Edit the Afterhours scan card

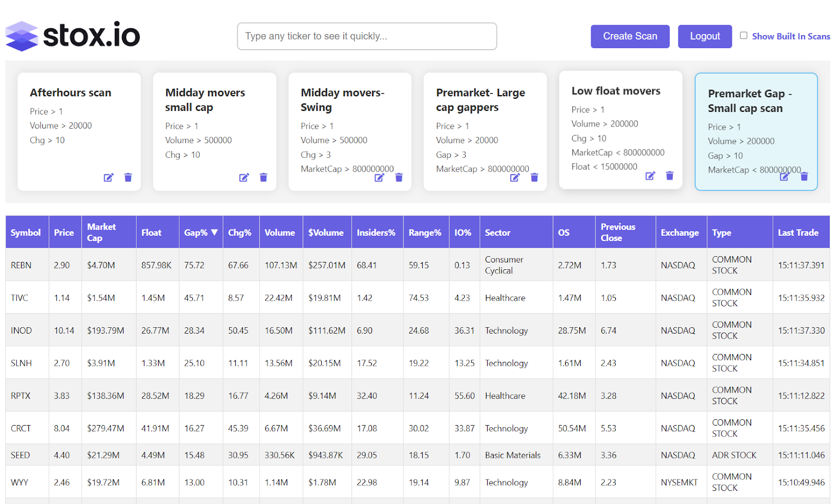point(108,178)
